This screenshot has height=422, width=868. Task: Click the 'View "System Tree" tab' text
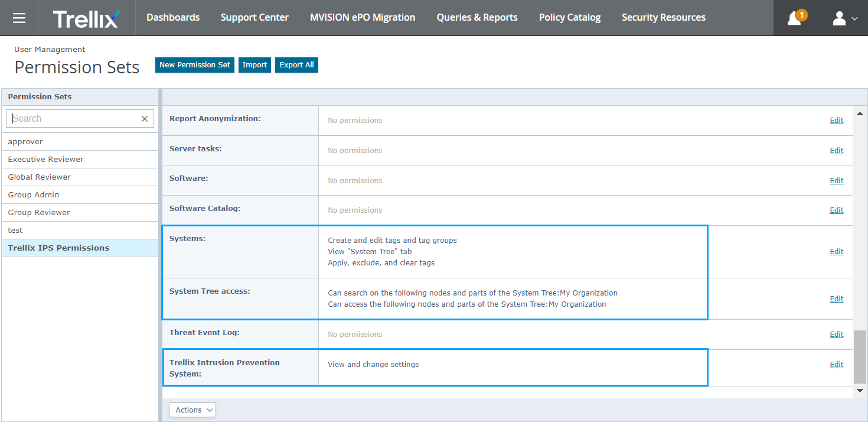click(370, 252)
